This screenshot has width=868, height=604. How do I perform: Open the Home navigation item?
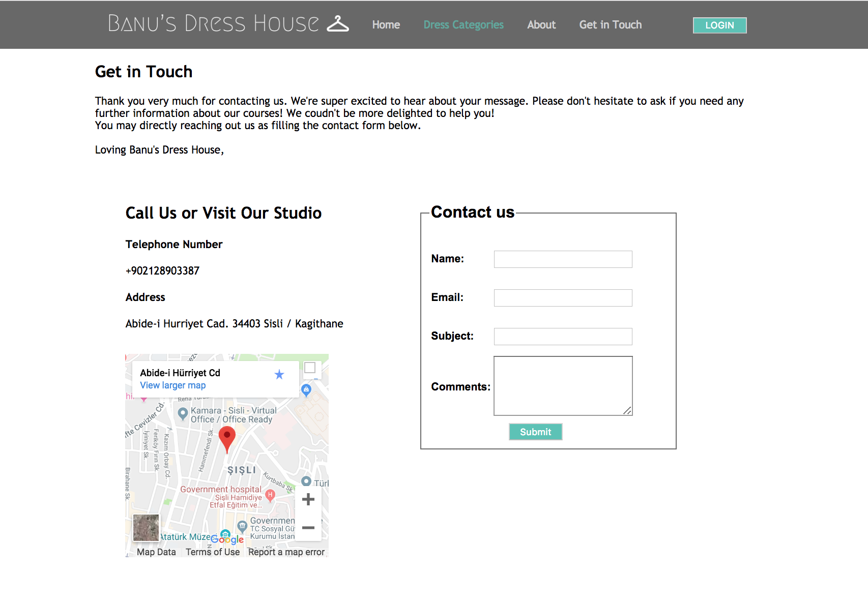pos(386,24)
